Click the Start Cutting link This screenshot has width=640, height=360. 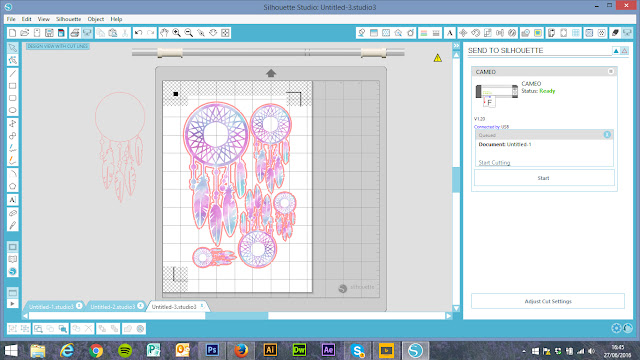pos(494,162)
